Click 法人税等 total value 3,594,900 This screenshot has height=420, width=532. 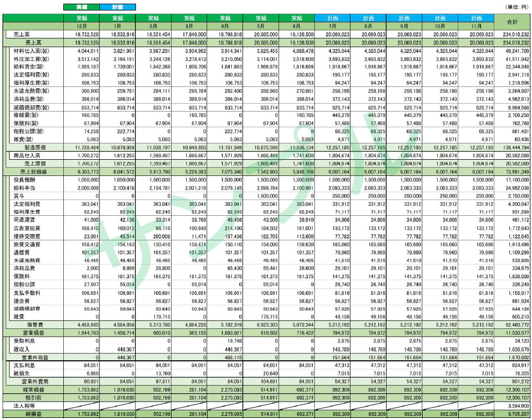click(519, 406)
